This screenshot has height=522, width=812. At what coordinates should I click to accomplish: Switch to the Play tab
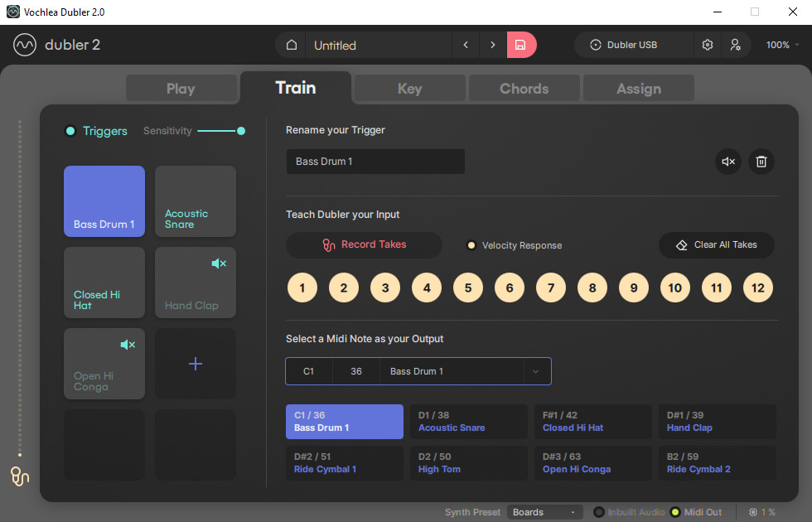(x=181, y=89)
